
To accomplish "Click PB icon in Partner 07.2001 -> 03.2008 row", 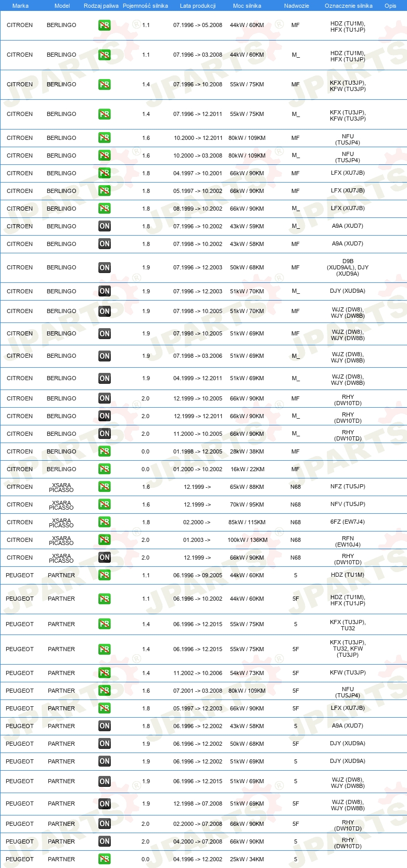I will (105, 691).
